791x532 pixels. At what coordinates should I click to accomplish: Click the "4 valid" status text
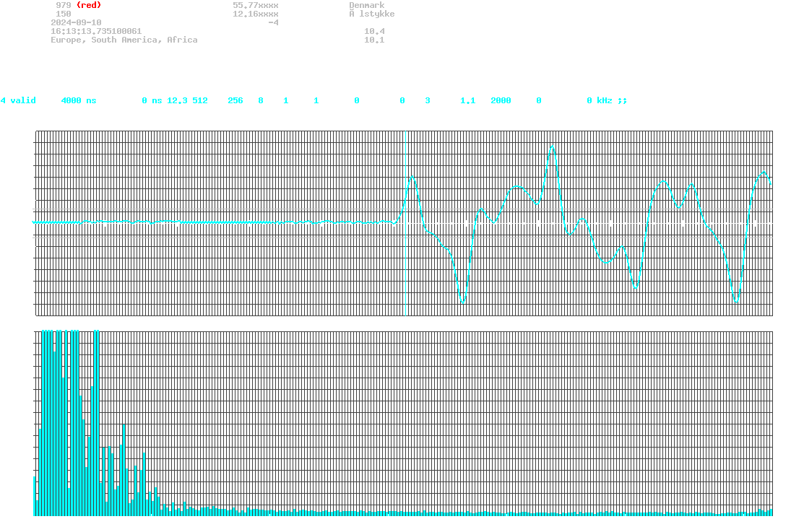pyautogui.click(x=19, y=100)
